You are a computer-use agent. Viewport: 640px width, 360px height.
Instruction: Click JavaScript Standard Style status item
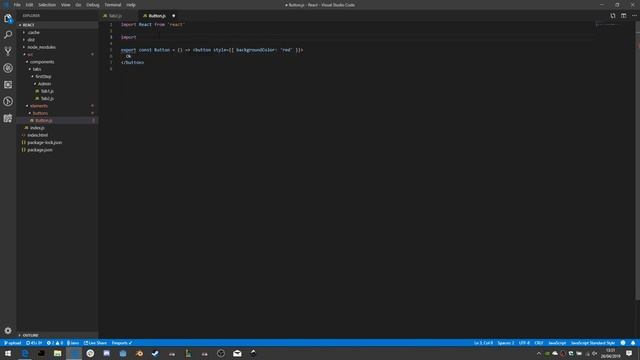click(x=593, y=343)
